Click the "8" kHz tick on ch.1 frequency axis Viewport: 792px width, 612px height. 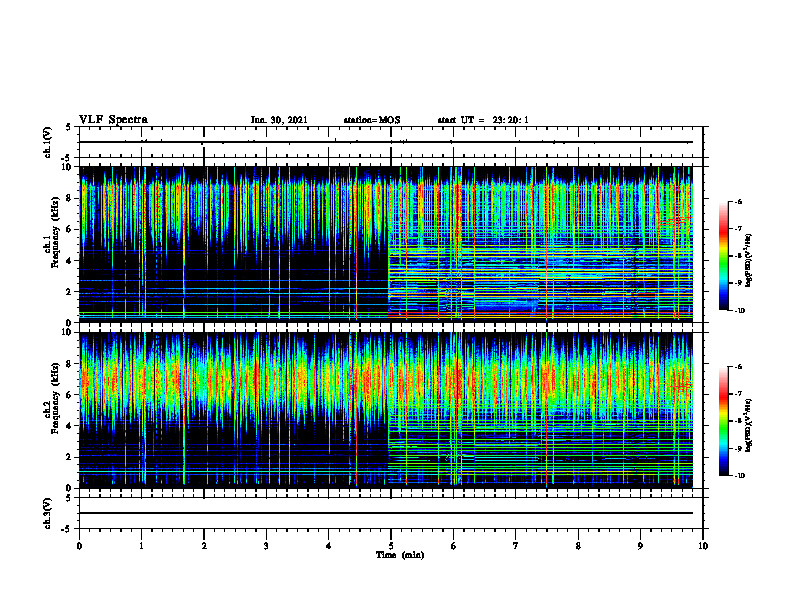pyautogui.click(x=70, y=198)
